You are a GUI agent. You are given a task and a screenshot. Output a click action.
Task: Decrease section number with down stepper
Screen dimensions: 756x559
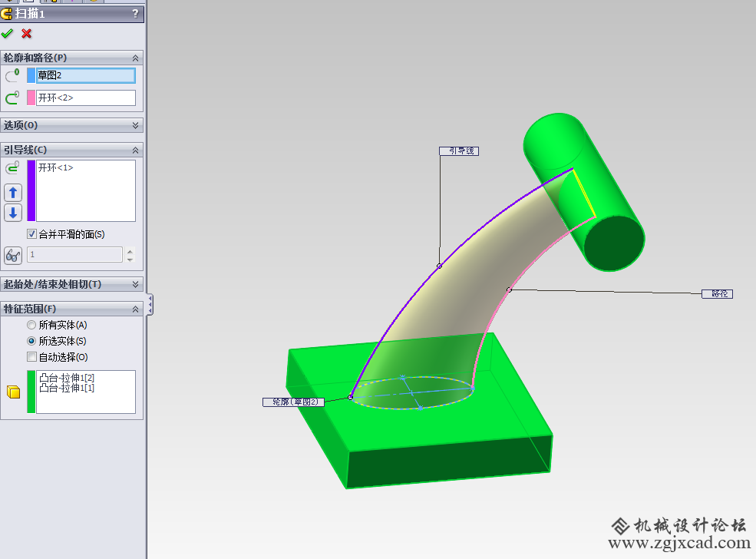pyautogui.click(x=130, y=259)
